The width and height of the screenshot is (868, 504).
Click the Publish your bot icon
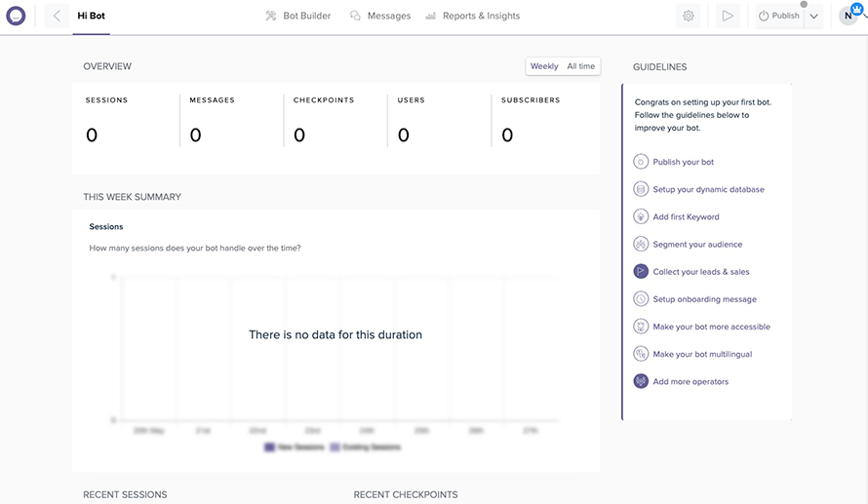click(x=641, y=162)
